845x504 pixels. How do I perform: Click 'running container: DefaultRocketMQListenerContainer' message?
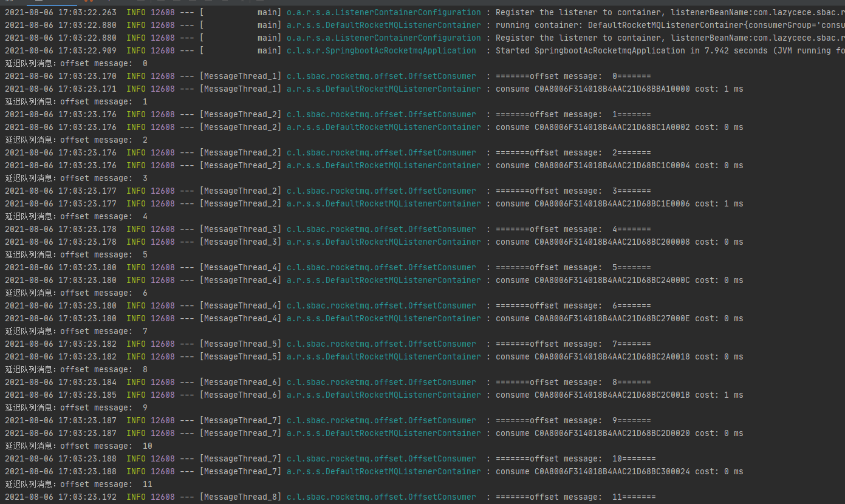coord(670,25)
